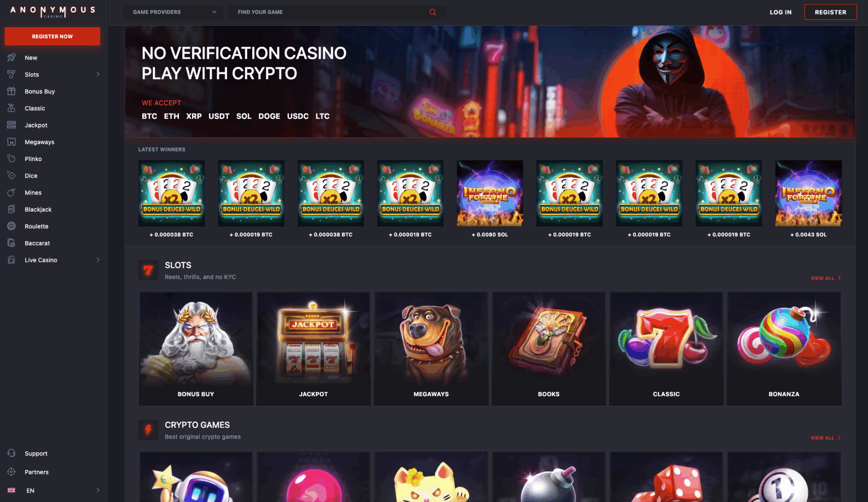Select the Dice sidebar icon
The image size is (868, 502).
click(x=12, y=175)
